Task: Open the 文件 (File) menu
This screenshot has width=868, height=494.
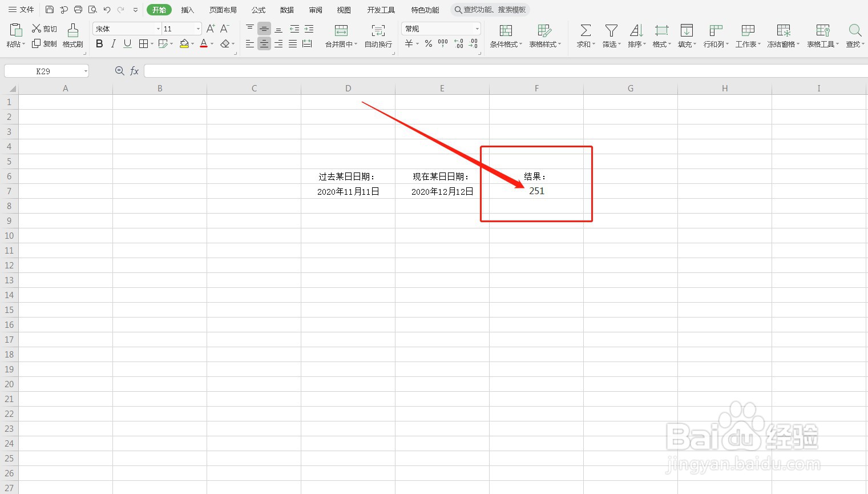Action: point(21,10)
